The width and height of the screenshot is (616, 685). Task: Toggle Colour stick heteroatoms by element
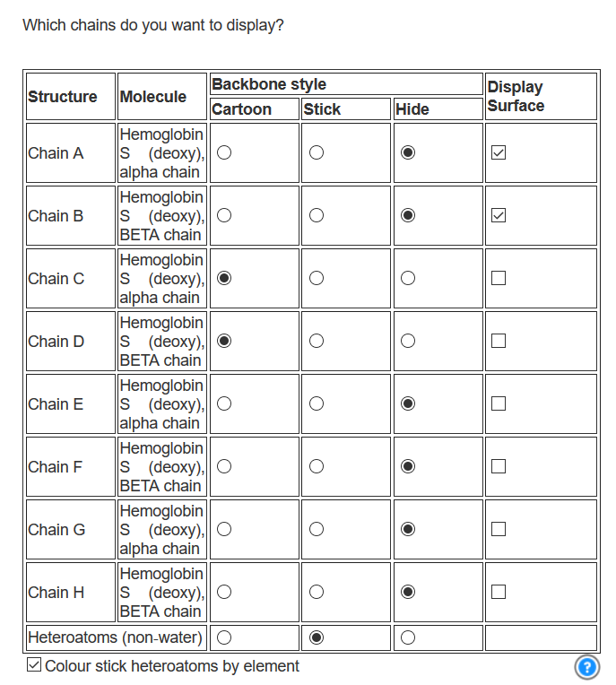pos(34,665)
